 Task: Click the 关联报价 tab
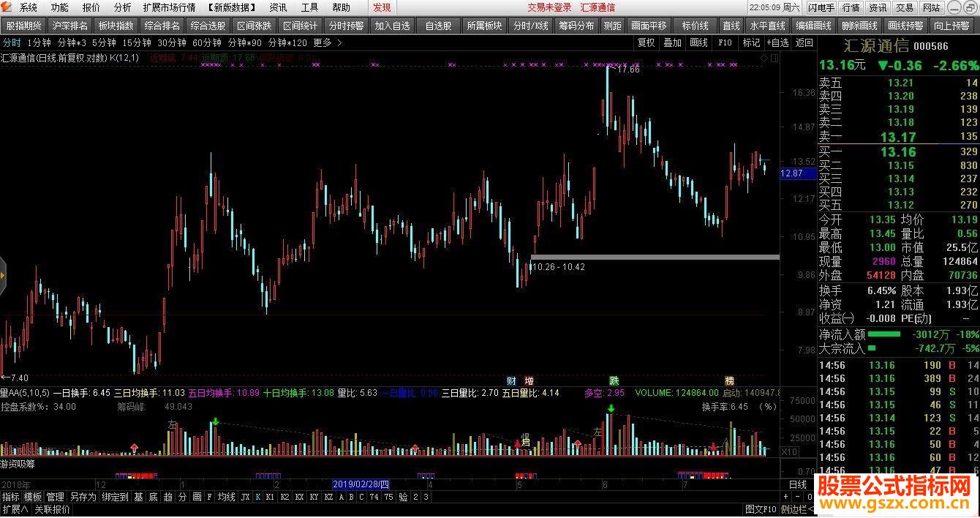pyautogui.click(x=52, y=509)
